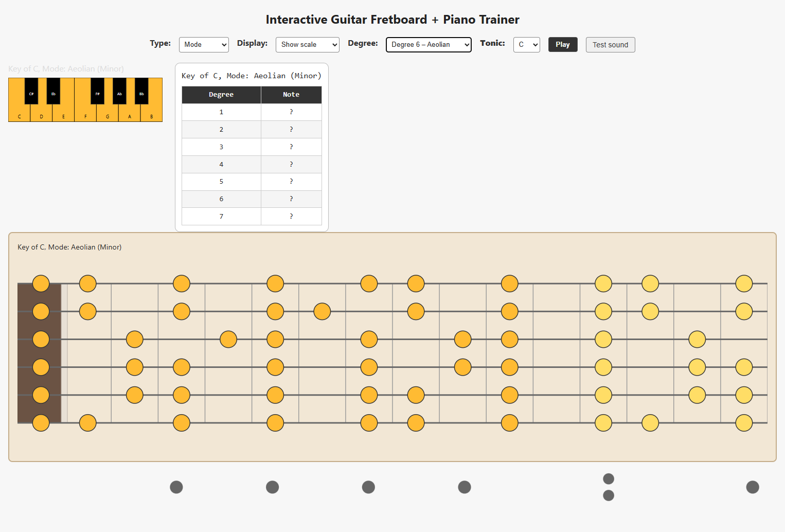Screen dimensions: 785x532
Task: Select the degree cell labeled 7 in the table
Action: (x=221, y=217)
